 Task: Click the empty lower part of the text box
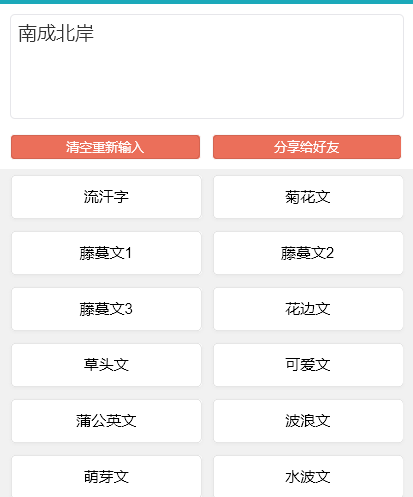point(207,90)
